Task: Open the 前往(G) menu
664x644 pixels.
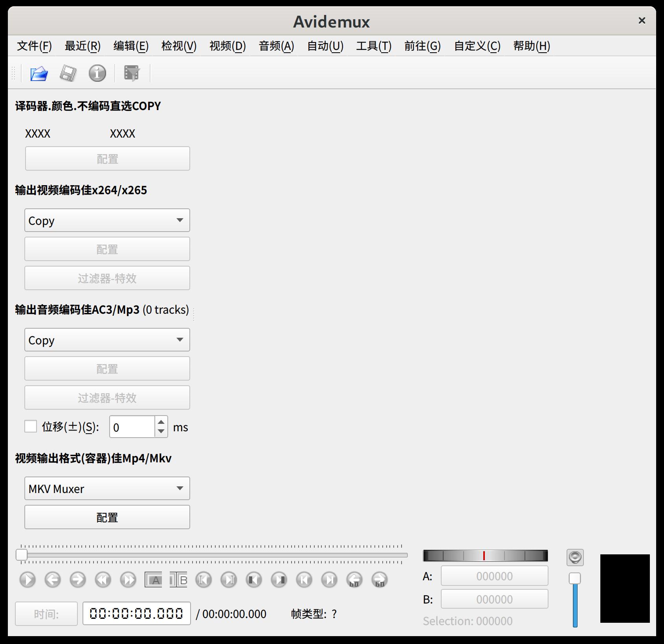Action: tap(422, 46)
